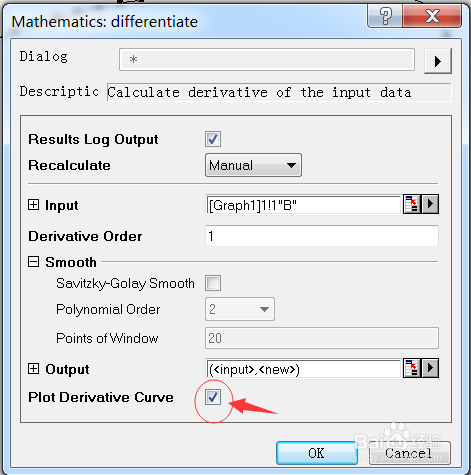Click the help question mark button
Image resolution: width=471 pixels, height=475 pixels.
[385, 16]
